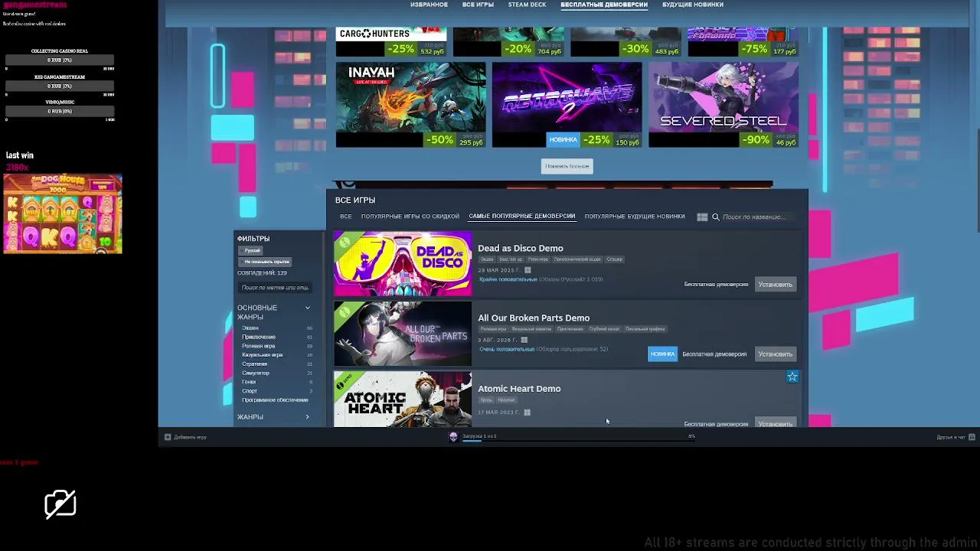
Task: Open the ВСЕ ИГРЫ top navigation tab
Action: click(x=478, y=5)
